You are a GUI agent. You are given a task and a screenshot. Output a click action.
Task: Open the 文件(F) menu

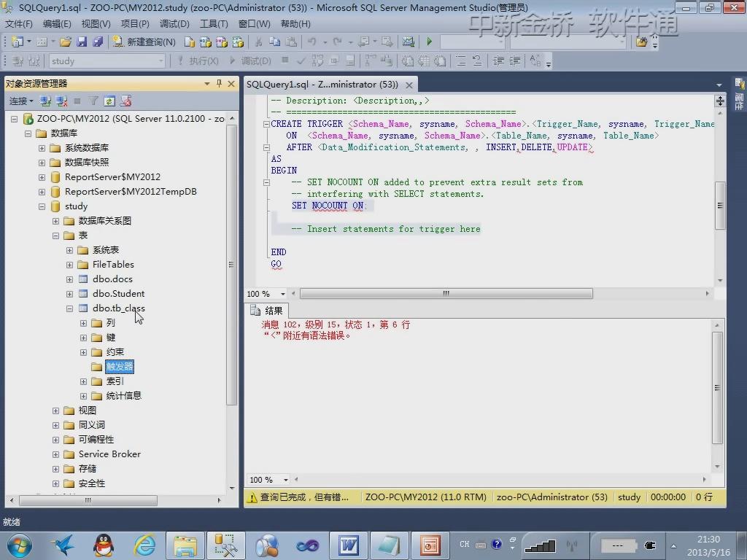(x=18, y=24)
